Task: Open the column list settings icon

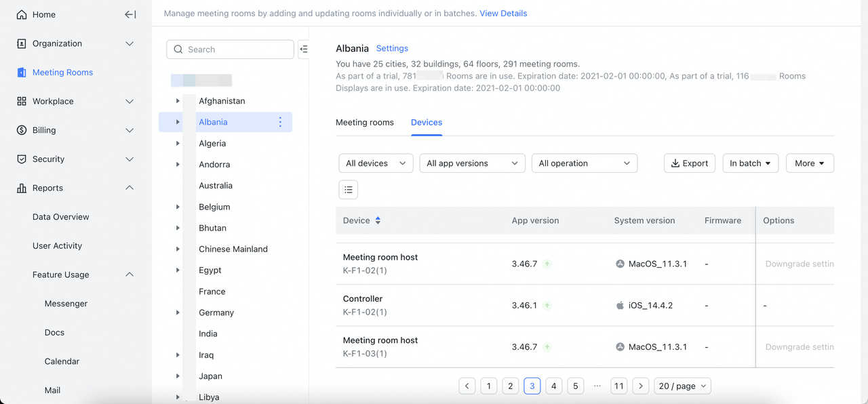Action: click(x=349, y=190)
